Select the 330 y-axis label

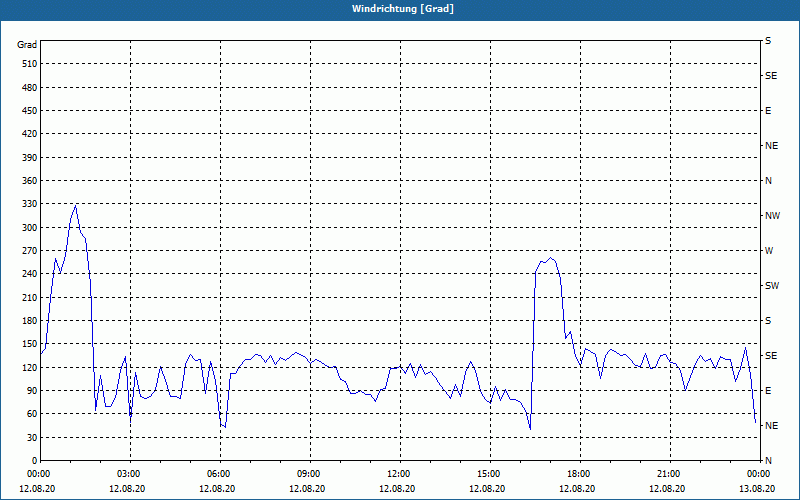click(30, 204)
